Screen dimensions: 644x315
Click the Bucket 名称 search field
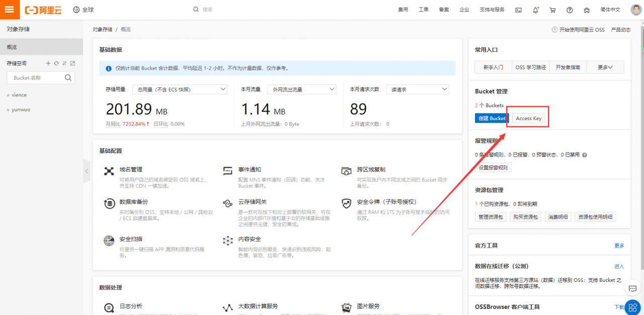(x=38, y=77)
